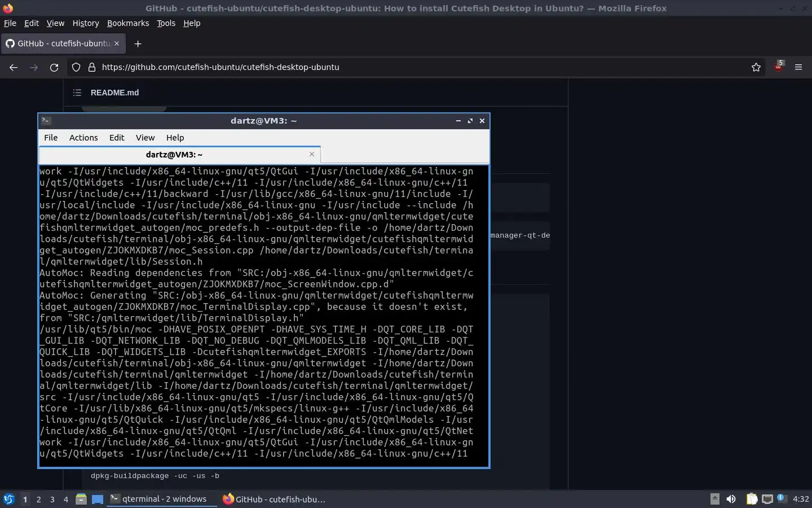
Task: Open the Firefox hamburger application menu
Action: coord(798,67)
